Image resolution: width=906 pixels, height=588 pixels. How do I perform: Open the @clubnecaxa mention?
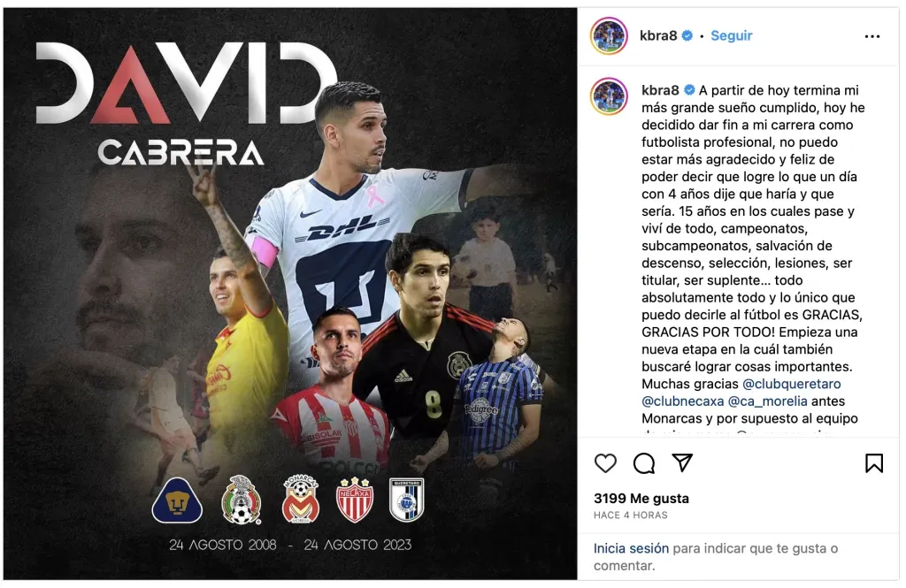682,401
